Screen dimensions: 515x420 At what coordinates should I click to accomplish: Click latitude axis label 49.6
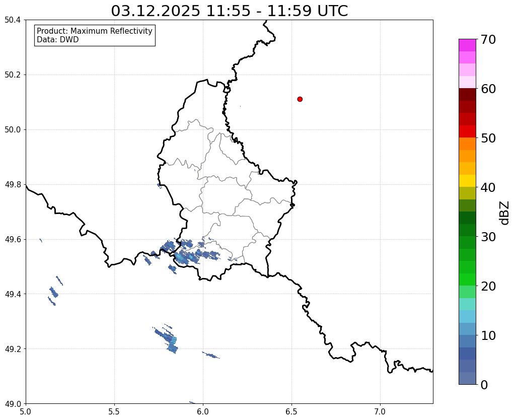13,239
